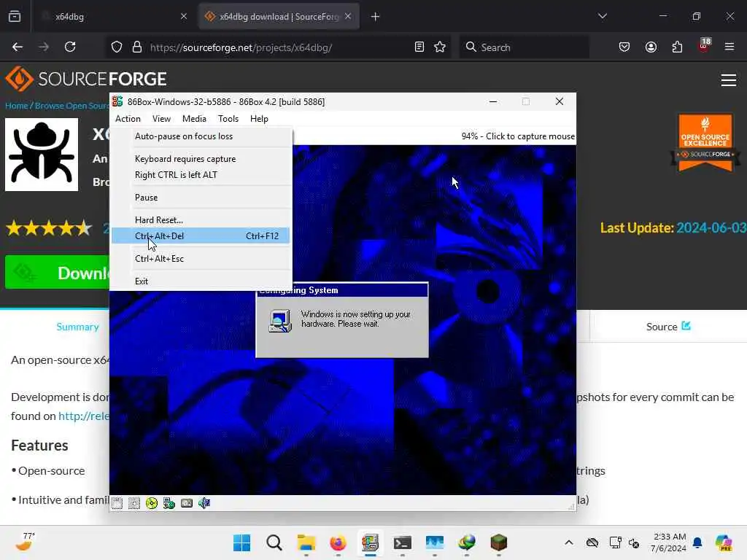Open a new browser tab
The height and width of the screenshot is (560, 747).
coord(376,17)
